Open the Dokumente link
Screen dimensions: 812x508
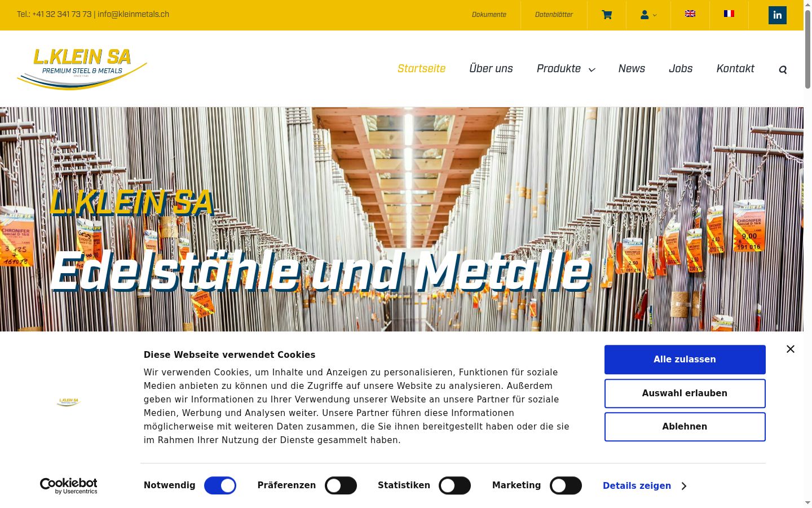(x=489, y=15)
